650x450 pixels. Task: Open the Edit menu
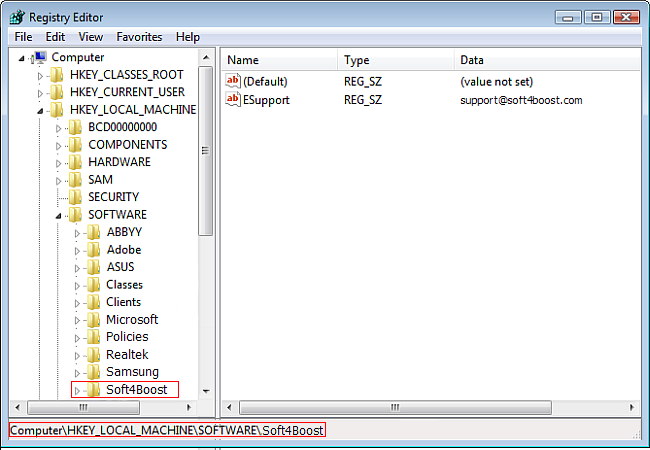55,37
